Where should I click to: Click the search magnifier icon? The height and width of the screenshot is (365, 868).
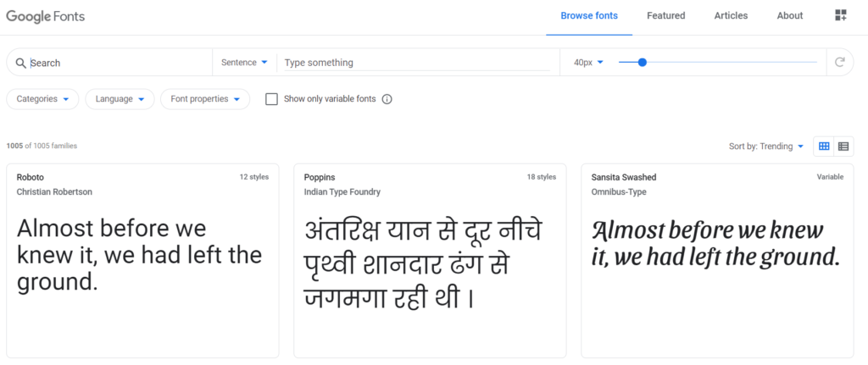(x=21, y=63)
